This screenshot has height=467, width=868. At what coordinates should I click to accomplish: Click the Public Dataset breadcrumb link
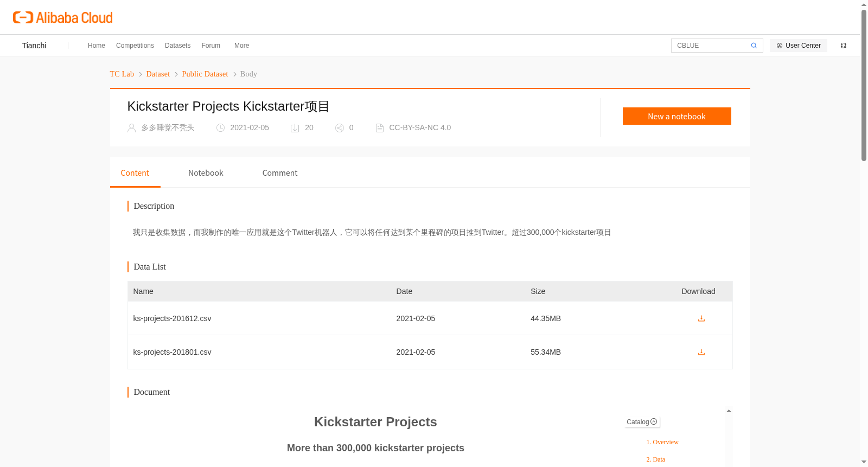coord(205,74)
